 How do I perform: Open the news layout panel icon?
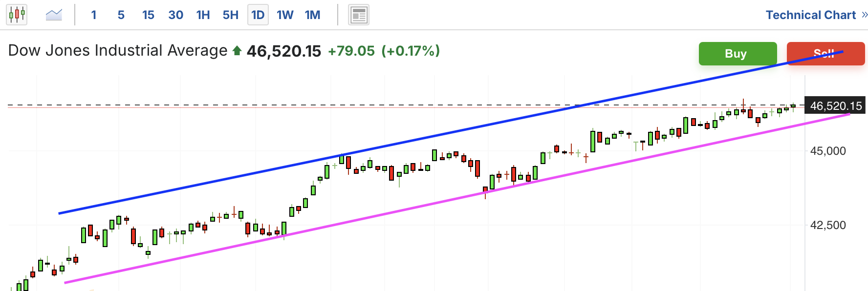coord(359,15)
